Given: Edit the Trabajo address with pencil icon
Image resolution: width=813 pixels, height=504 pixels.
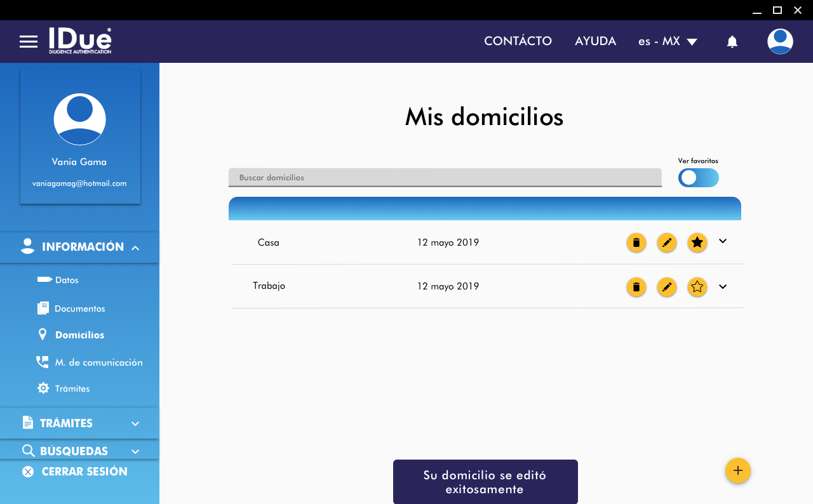Looking at the screenshot, I should [x=666, y=287].
